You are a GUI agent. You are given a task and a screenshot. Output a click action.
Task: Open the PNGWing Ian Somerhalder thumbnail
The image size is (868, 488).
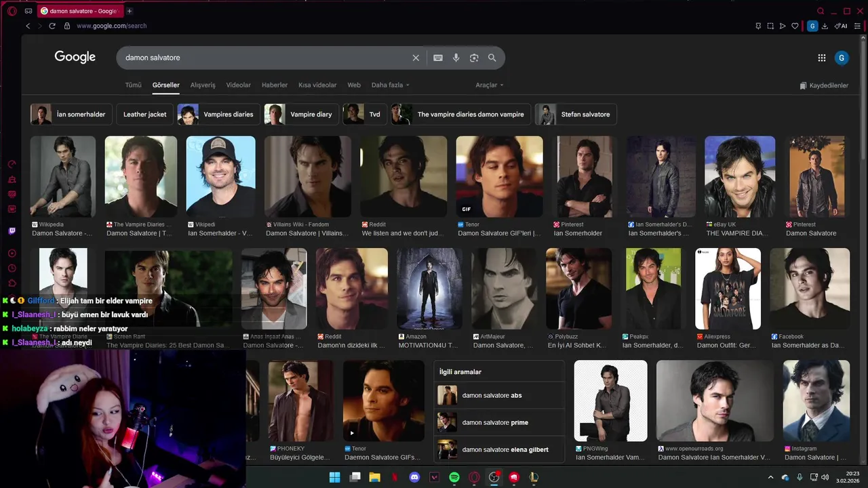[610, 401]
